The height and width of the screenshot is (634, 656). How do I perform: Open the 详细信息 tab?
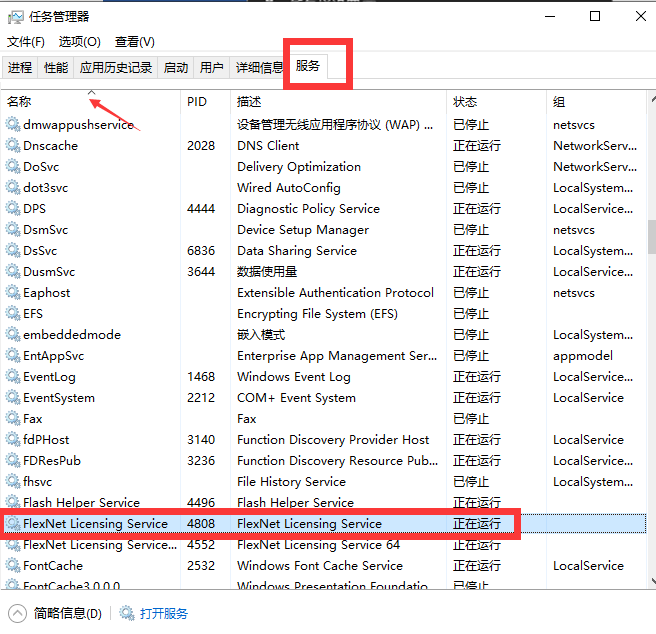coord(259,67)
